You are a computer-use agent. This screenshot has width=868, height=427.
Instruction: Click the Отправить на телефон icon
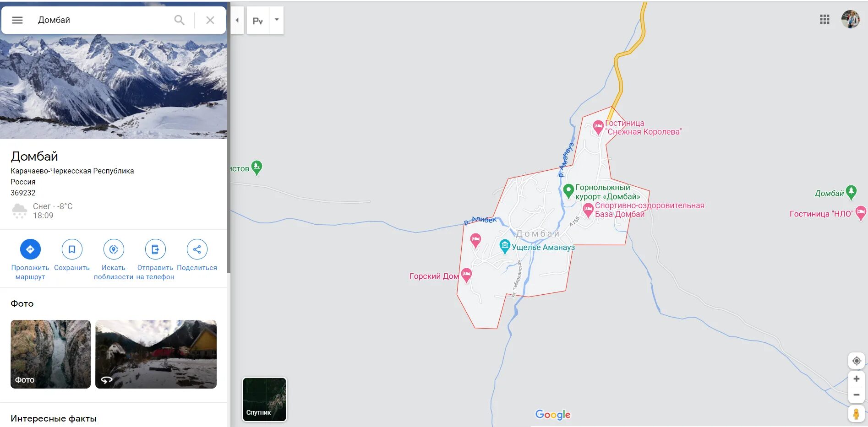[155, 249]
